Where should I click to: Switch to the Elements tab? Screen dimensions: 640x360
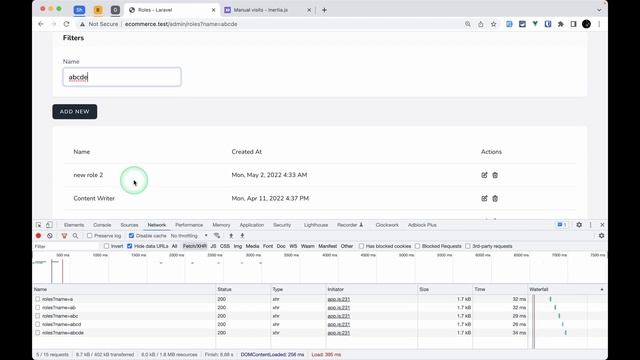tap(74, 225)
